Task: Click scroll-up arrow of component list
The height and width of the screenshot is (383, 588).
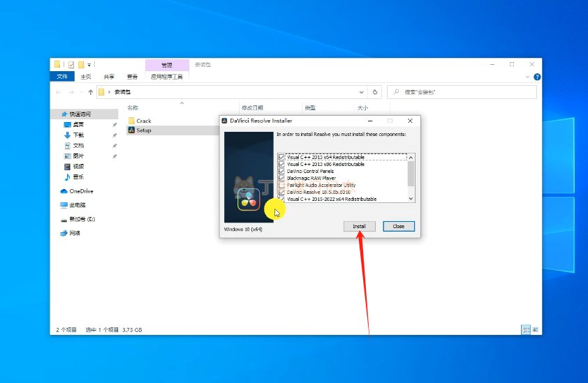Action: tap(411, 158)
